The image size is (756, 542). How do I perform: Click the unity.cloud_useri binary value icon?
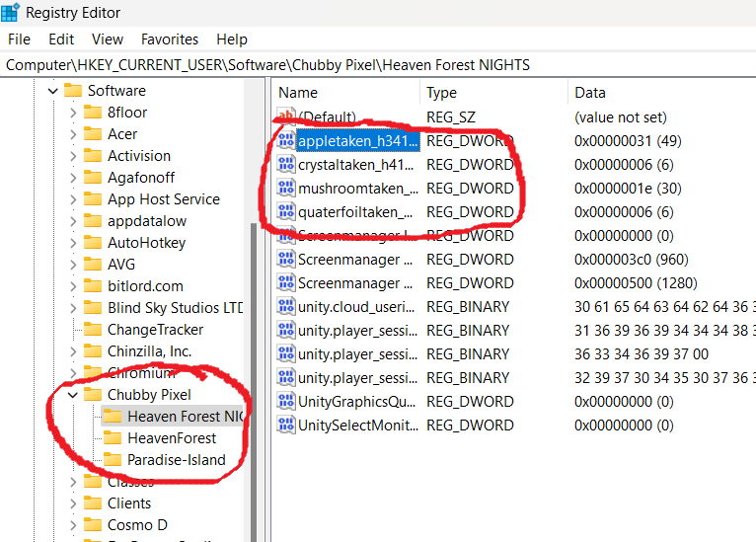286,306
